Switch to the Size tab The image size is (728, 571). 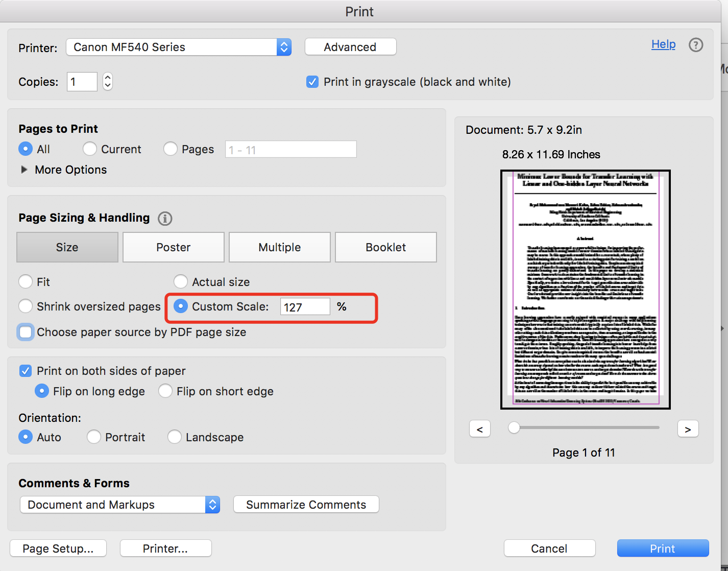tap(67, 247)
